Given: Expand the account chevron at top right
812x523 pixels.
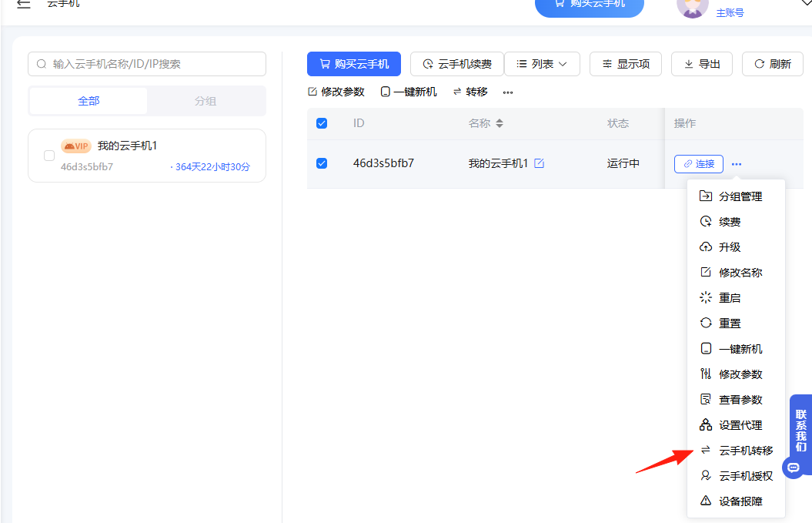Looking at the screenshot, I should 805,5.
